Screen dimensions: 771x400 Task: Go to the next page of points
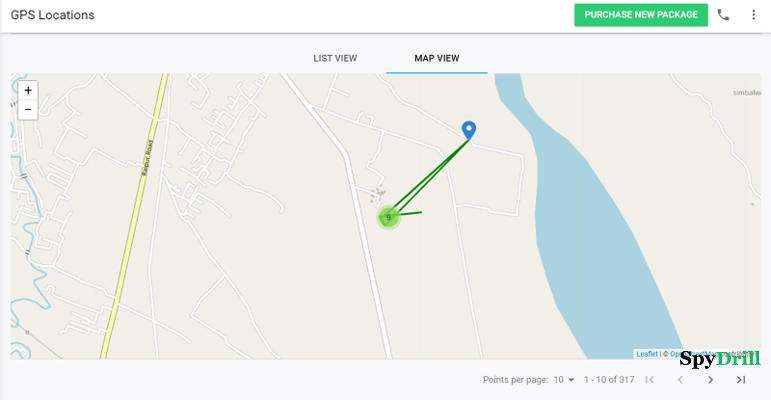pyautogui.click(x=711, y=380)
